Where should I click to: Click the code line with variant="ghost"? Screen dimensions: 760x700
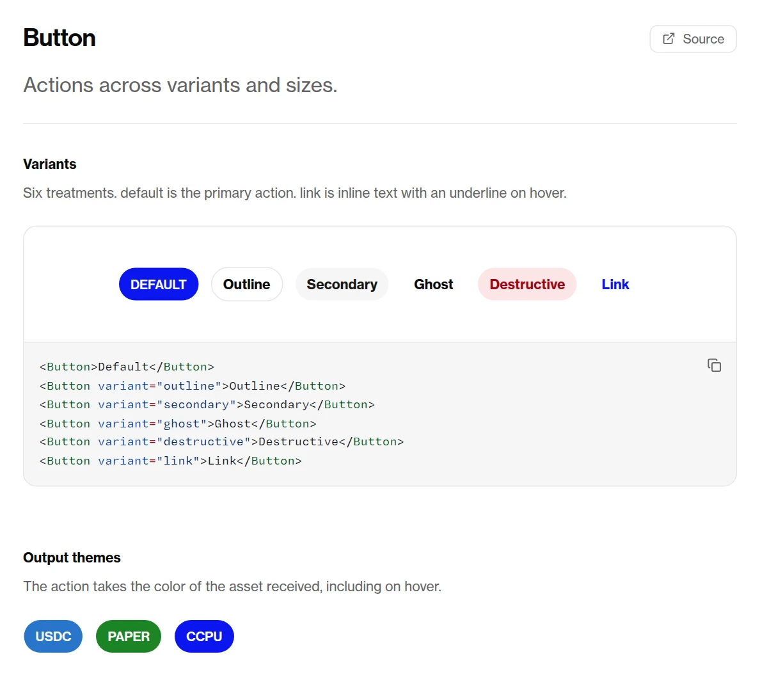tap(178, 423)
